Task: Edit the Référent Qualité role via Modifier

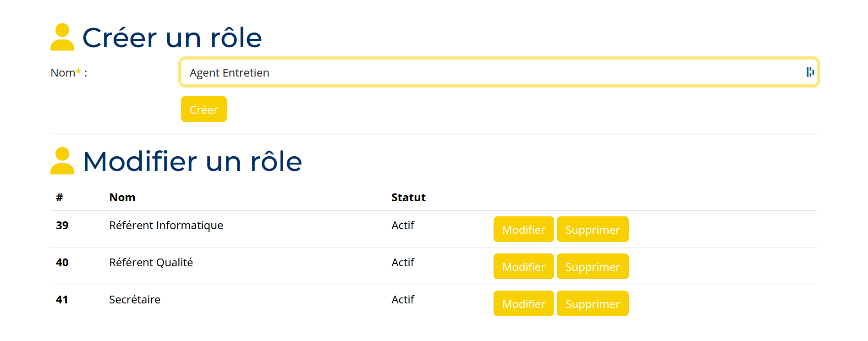Action: coord(523,266)
